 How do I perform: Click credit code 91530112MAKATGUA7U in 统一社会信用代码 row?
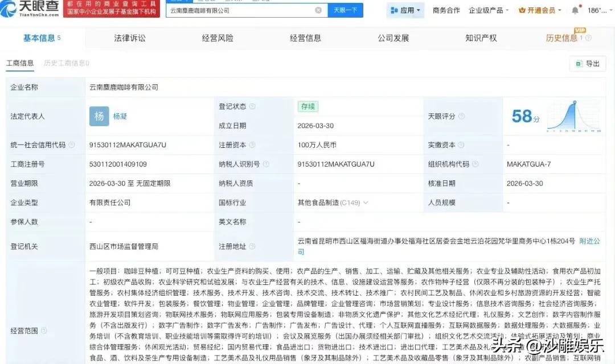128,145
